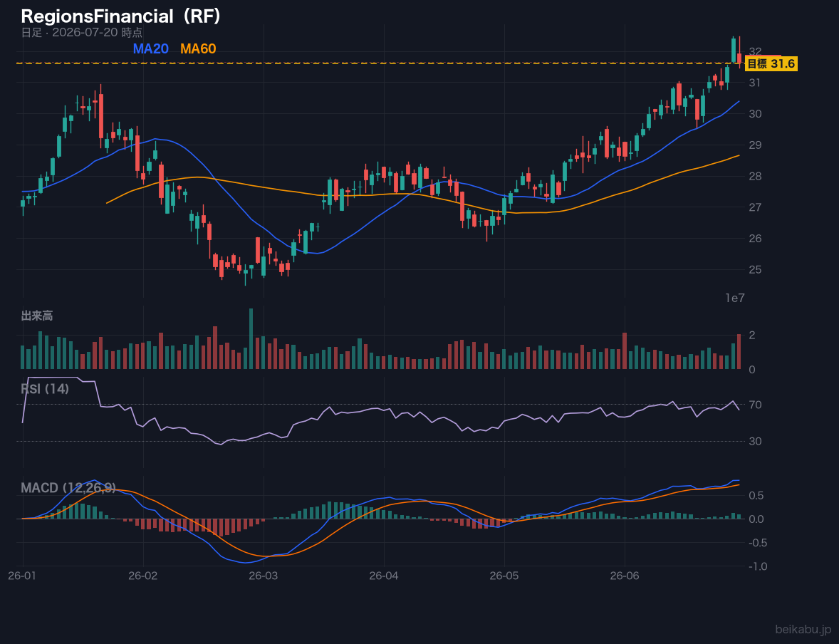Click the 31 price axis label
Image resolution: width=839 pixels, height=644 pixels.
[x=755, y=83]
